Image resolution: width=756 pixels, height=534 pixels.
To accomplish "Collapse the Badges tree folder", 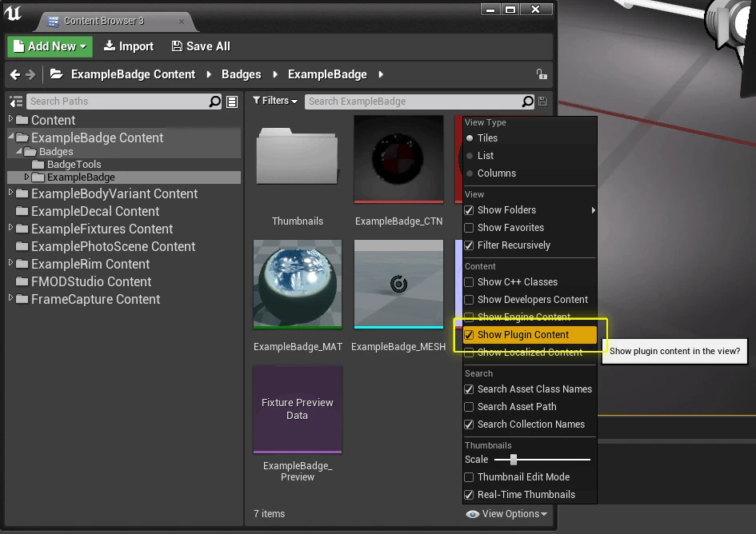I will coord(19,151).
